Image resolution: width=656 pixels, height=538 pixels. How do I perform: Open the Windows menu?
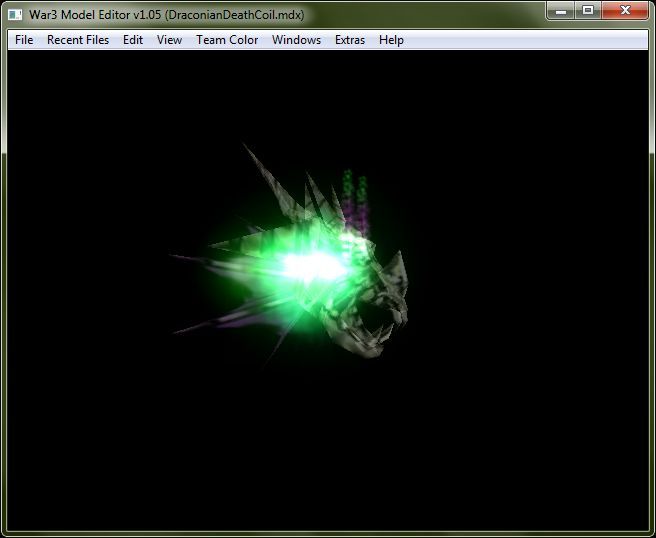tap(296, 40)
